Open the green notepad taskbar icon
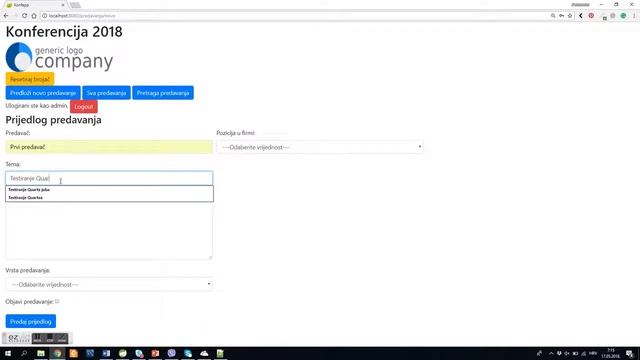 coord(220,353)
